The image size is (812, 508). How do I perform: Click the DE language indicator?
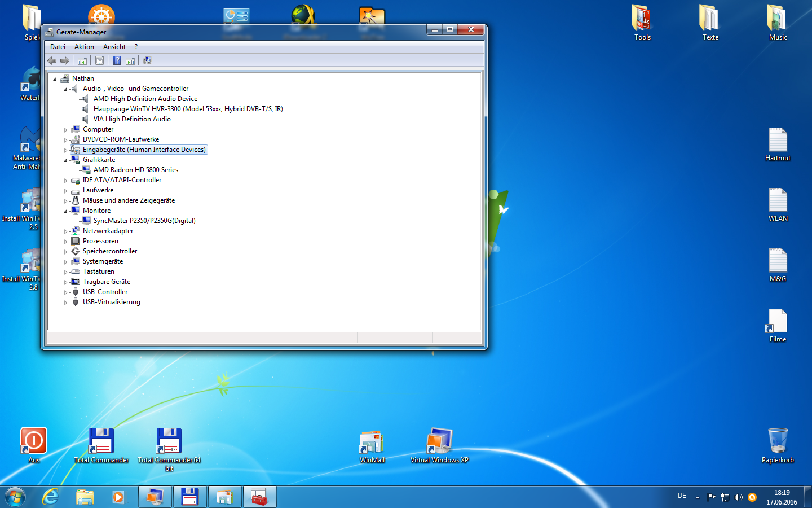pos(682,496)
